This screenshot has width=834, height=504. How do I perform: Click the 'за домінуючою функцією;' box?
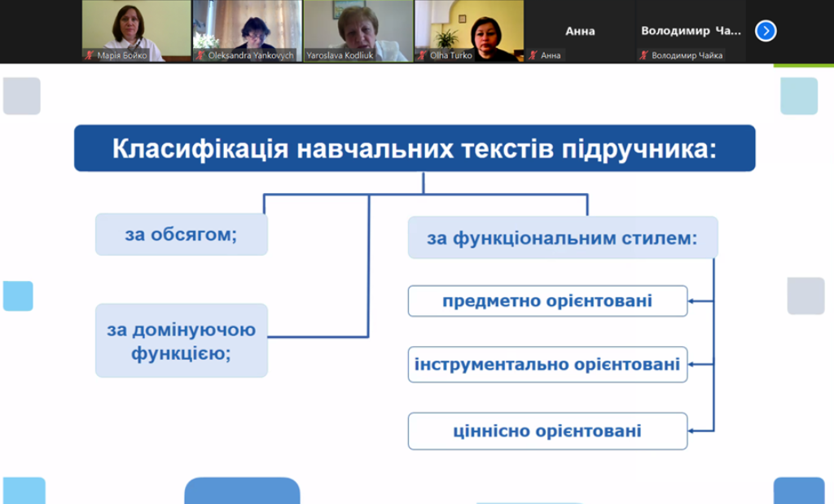tap(181, 340)
